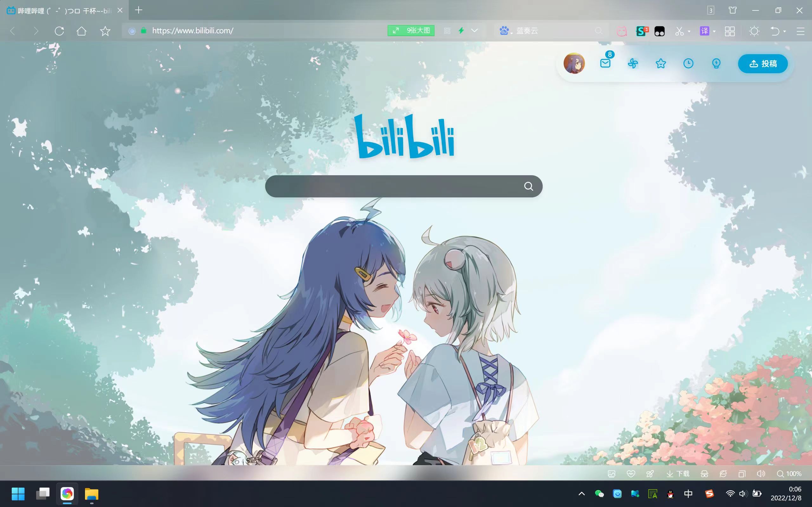Open the messages envelope with badge 8
The width and height of the screenshot is (812, 507).
(x=605, y=63)
